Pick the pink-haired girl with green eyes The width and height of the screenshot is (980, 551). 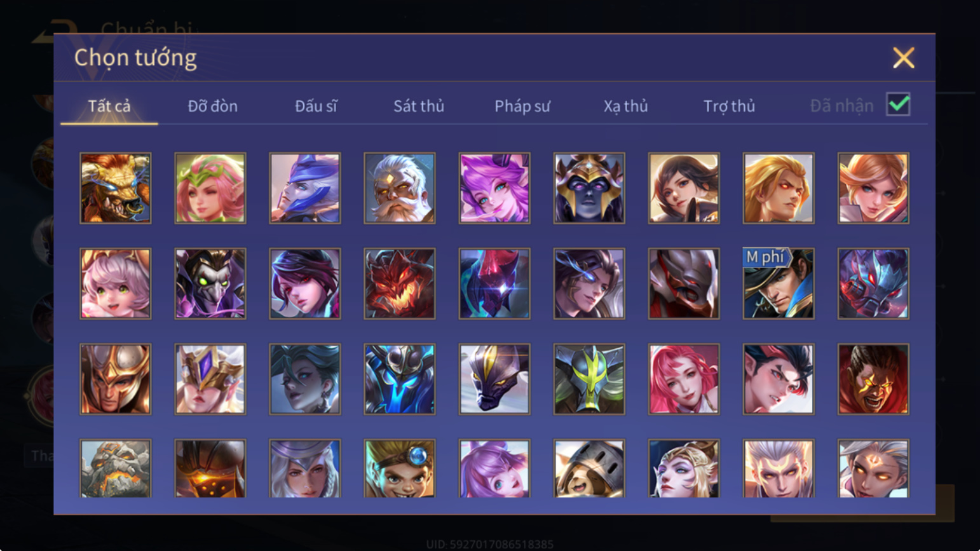[x=116, y=283]
